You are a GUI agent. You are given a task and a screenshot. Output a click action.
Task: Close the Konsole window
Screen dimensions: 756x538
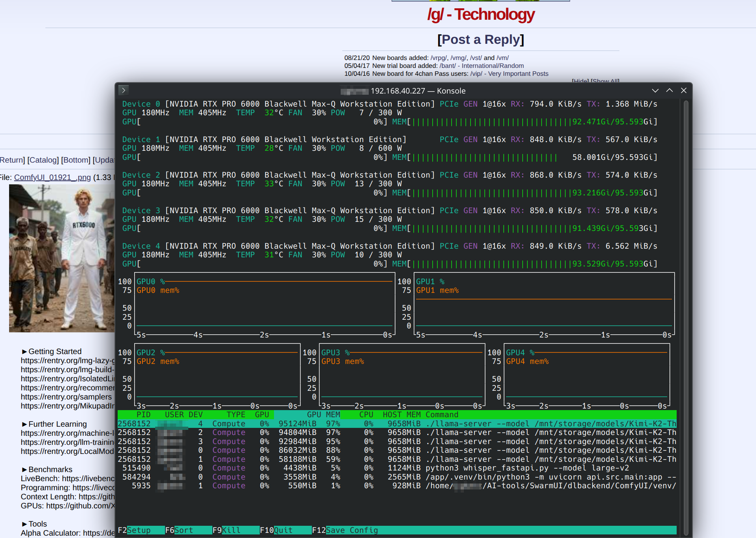(x=684, y=90)
